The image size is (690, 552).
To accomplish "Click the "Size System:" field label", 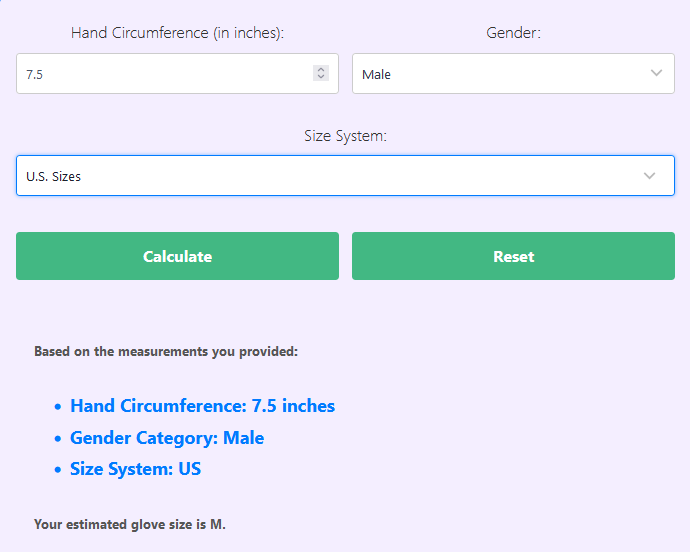I will [345, 136].
